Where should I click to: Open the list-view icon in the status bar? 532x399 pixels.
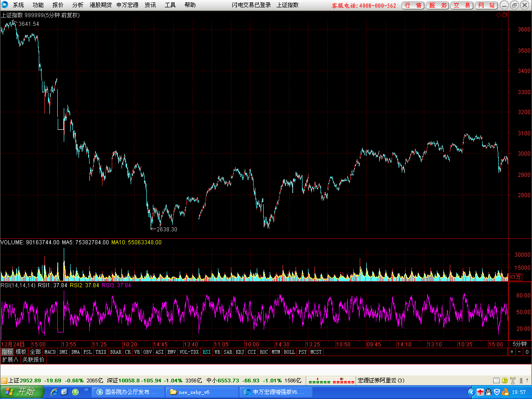(496, 381)
